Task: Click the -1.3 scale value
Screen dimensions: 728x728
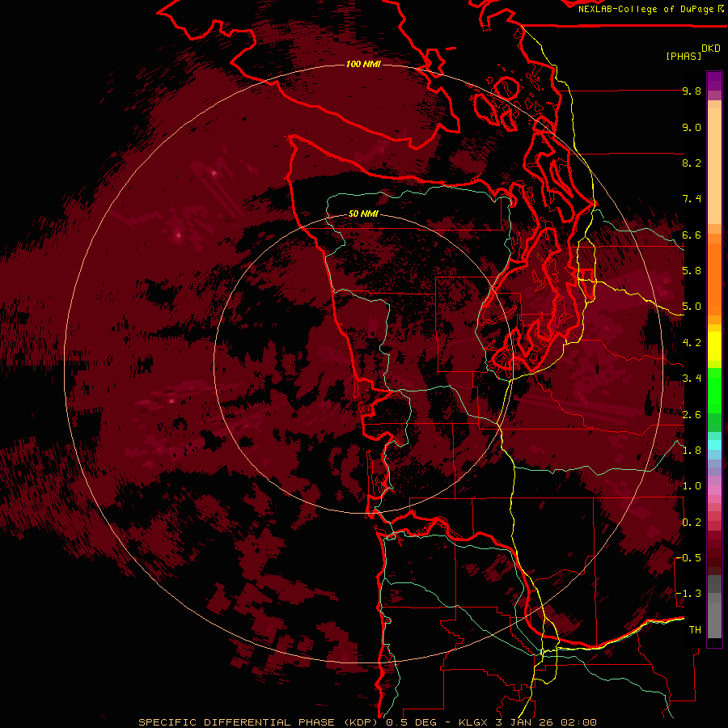Action: [688, 594]
